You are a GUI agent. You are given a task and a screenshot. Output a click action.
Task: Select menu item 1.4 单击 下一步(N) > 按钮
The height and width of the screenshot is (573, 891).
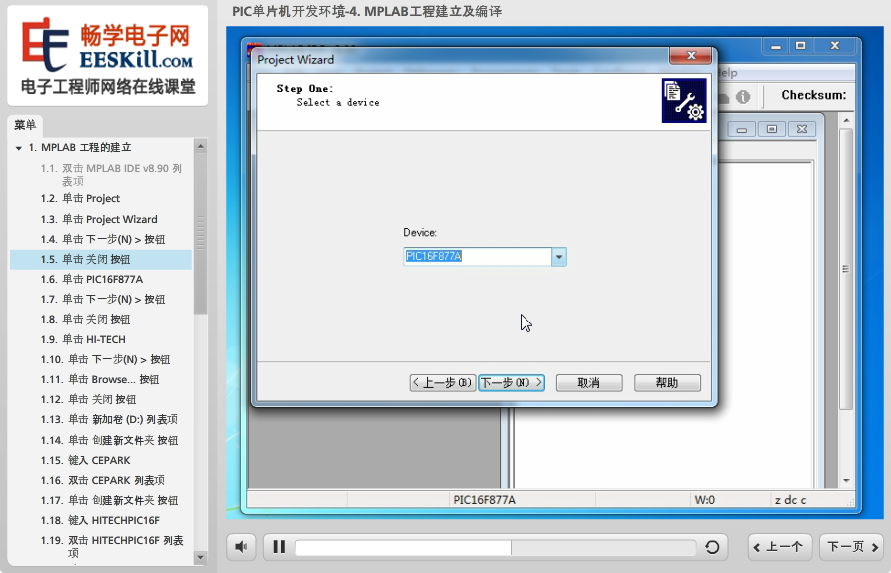pos(103,239)
